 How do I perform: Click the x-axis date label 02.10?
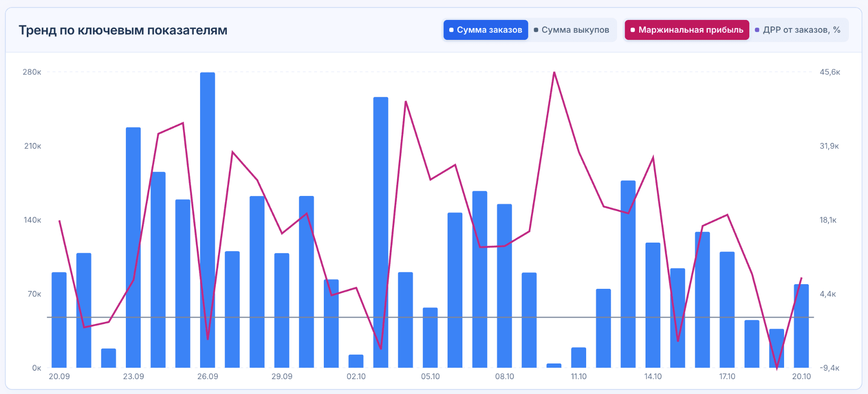pyautogui.click(x=356, y=377)
